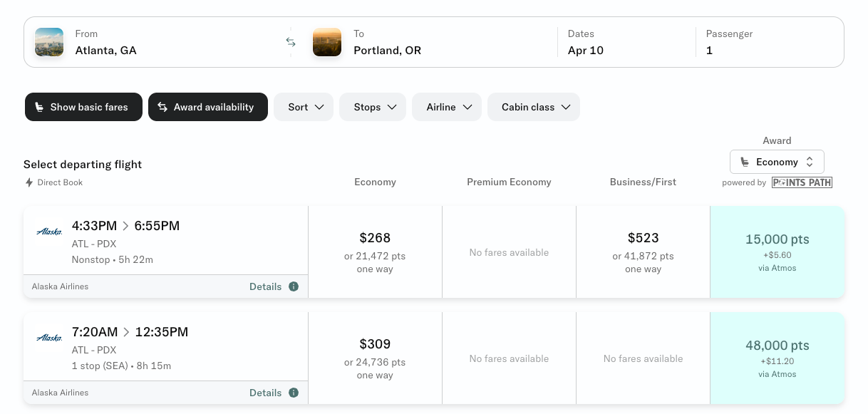The image size is (868, 414).
Task: Open the info icon beside the first Details link
Action: [x=293, y=286]
